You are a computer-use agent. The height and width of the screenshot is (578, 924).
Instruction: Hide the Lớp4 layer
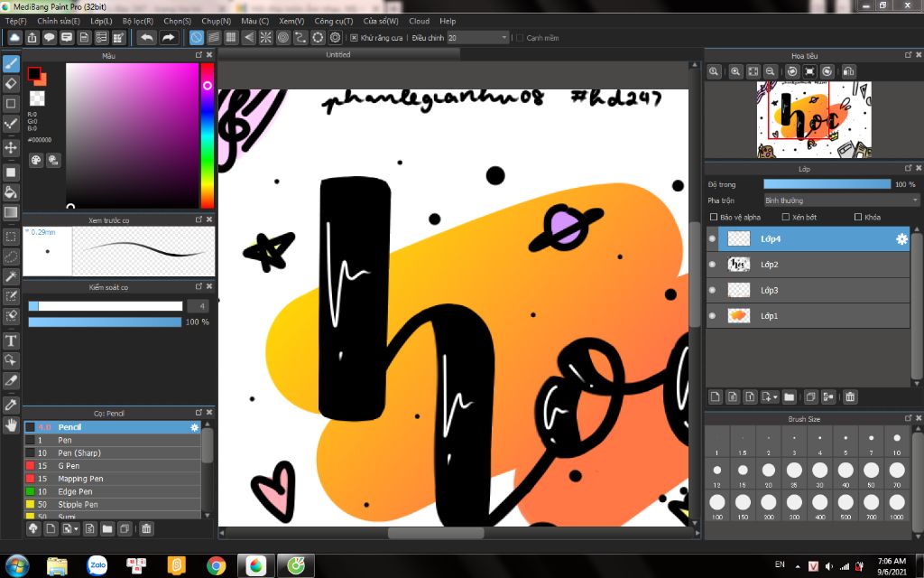(x=713, y=238)
